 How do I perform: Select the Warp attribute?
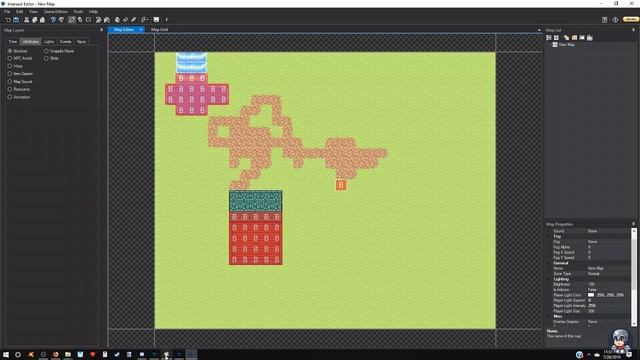coord(10,66)
